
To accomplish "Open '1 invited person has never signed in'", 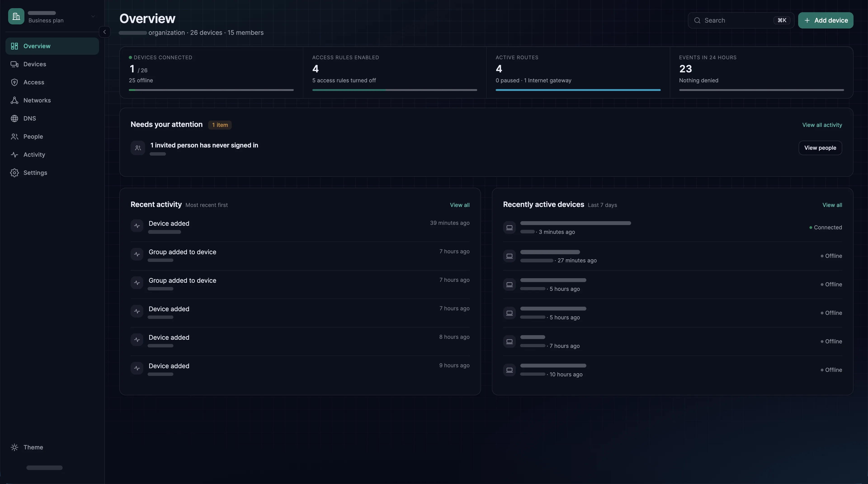I will [x=204, y=145].
